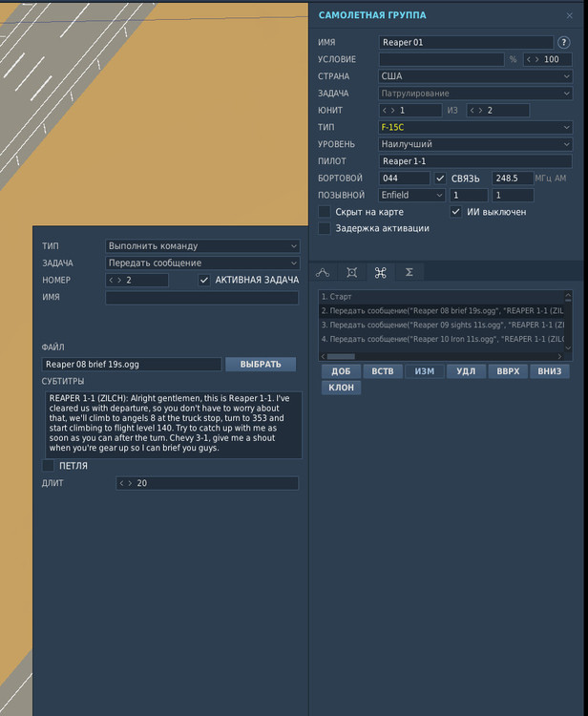Open the ПОЗЫВНОЙ Enfield dropdown
Image resolution: width=588 pixels, height=716 pixels.
411,195
